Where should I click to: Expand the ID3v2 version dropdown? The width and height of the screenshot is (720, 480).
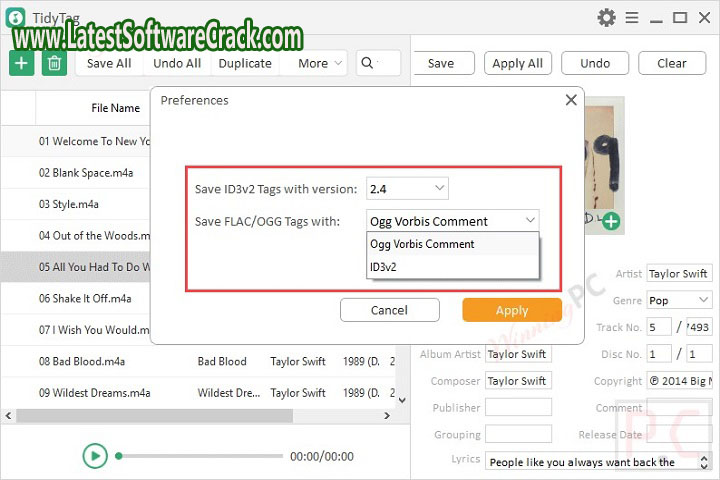407,188
